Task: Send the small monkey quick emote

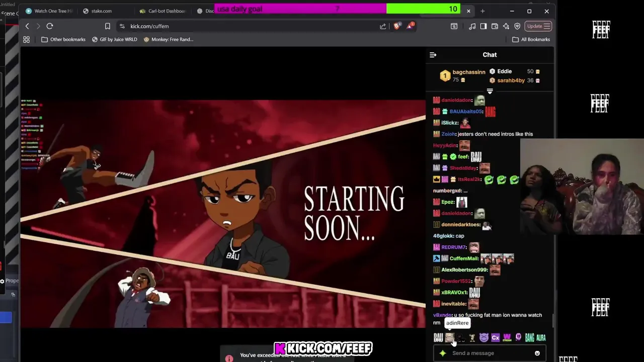Action: click(x=472, y=338)
